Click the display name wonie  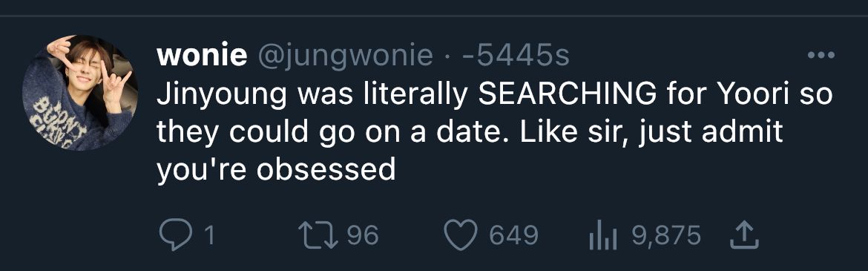coord(202,56)
